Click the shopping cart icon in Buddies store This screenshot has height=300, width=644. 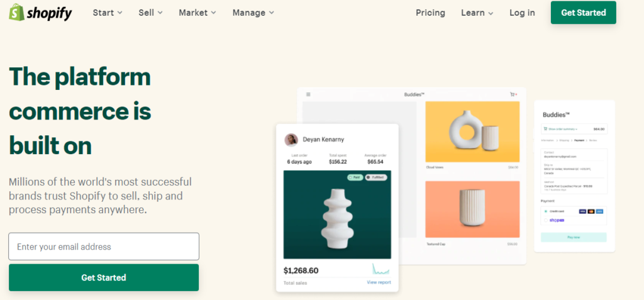(x=513, y=94)
